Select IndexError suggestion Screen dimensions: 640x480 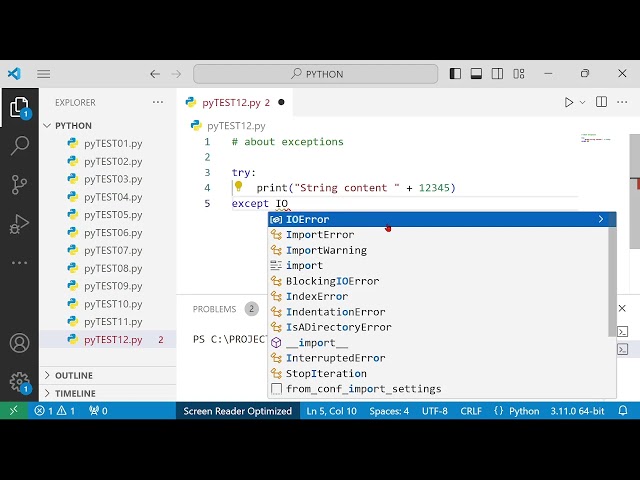click(438, 296)
